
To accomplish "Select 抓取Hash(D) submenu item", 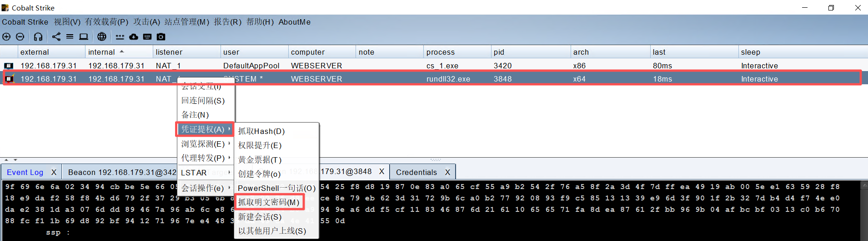I will [x=276, y=131].
